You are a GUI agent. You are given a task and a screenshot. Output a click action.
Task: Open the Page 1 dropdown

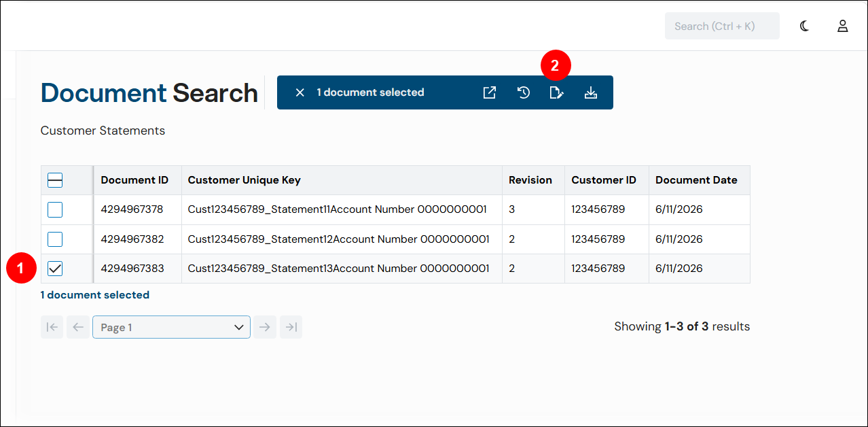tap(171, 327)
